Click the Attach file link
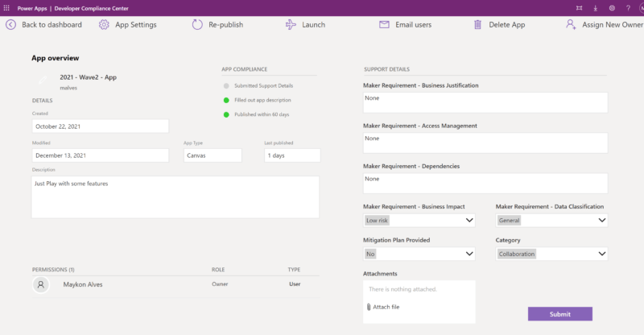This screenshot has height=335, width=644. (384, 307)
